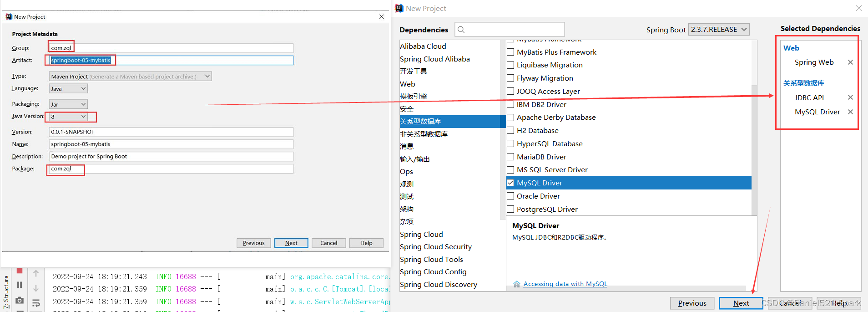Click the dependency list vertical scrollbar
This screenshot has height=312, width=868.
[754, 150]
